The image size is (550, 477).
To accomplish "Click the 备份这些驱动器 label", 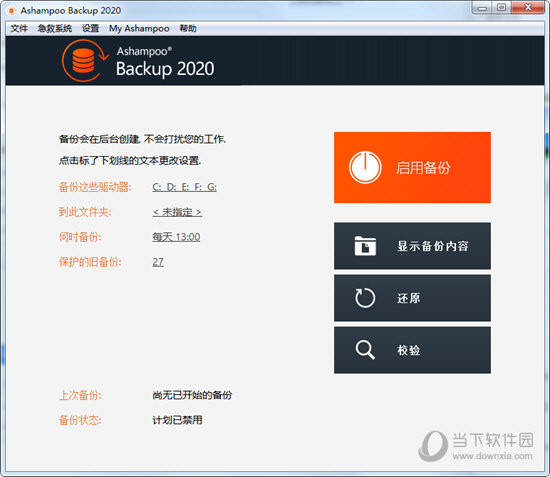I will (95, 187).
